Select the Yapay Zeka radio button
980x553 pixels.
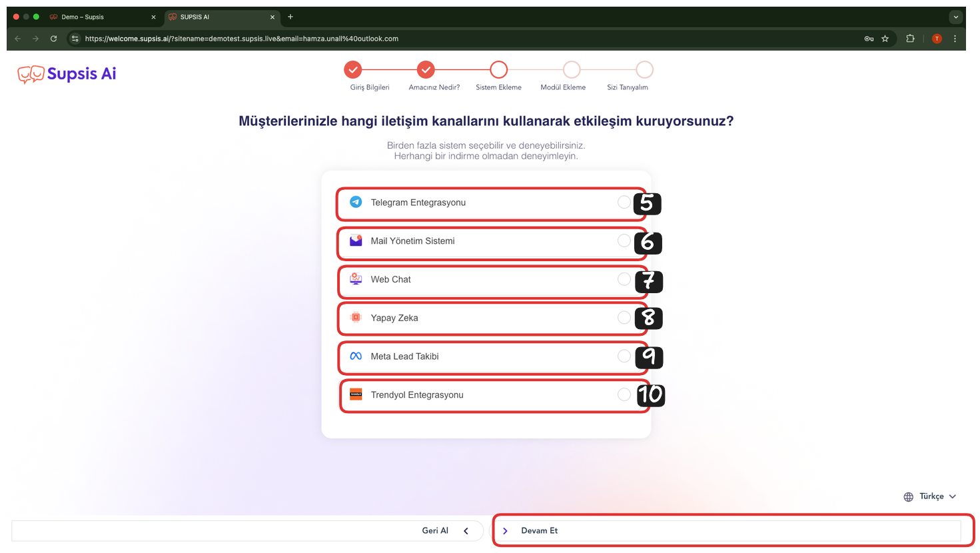[624, 318]
